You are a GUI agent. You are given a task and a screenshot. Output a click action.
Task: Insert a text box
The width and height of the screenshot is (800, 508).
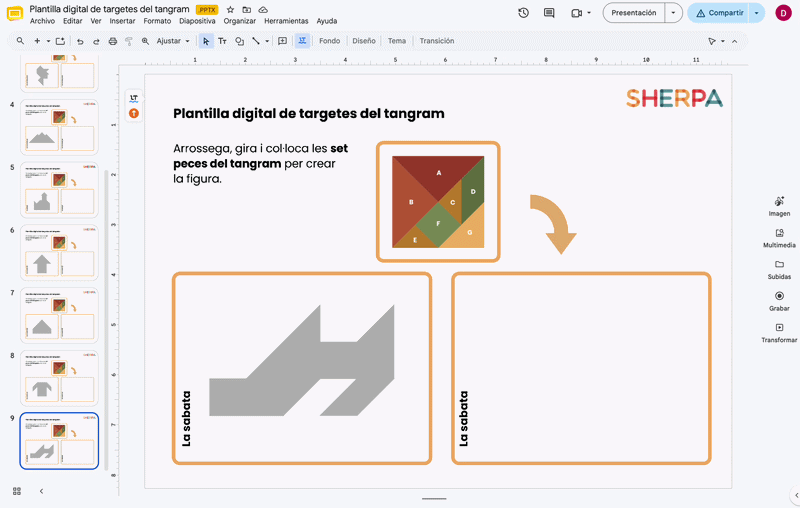click(222, 41)
